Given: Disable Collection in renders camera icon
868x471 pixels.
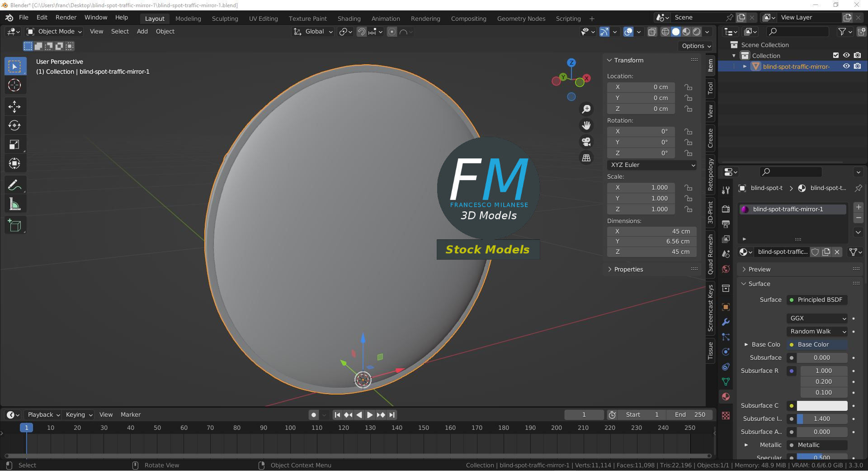Looking at the screenshot, I should click(x=858, y=55).
